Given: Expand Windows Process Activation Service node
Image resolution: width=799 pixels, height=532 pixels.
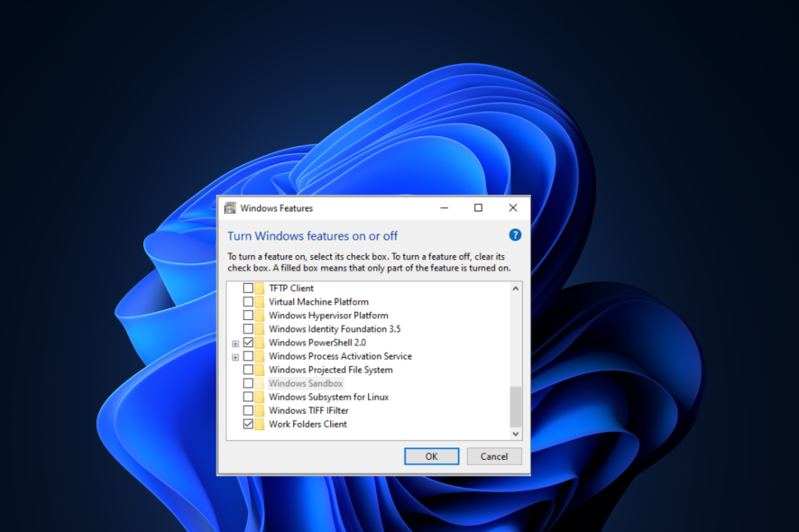Looking at the screenshot, I should point(235,357).
